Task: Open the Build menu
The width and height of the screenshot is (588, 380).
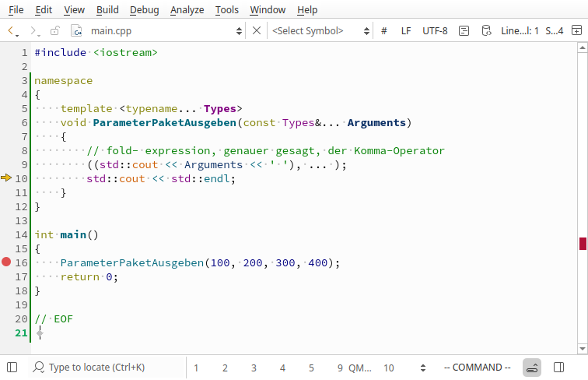Action: pos(107,10)
